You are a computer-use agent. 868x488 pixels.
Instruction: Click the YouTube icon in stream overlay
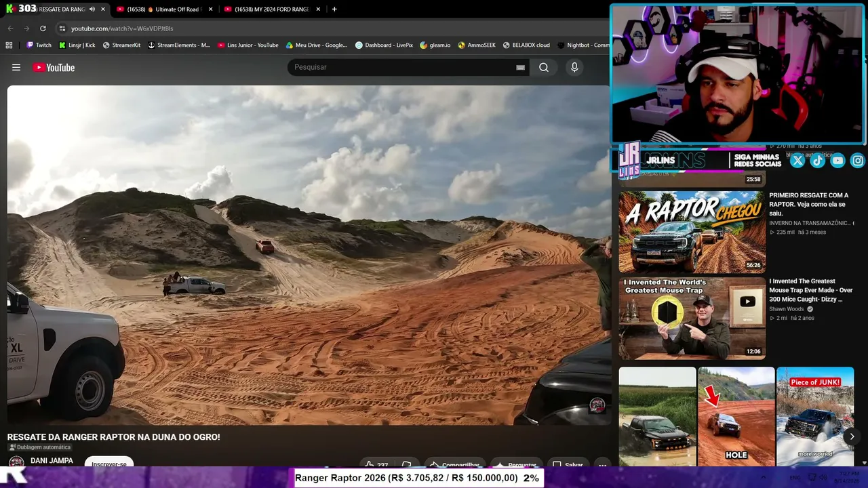[838, 161]
